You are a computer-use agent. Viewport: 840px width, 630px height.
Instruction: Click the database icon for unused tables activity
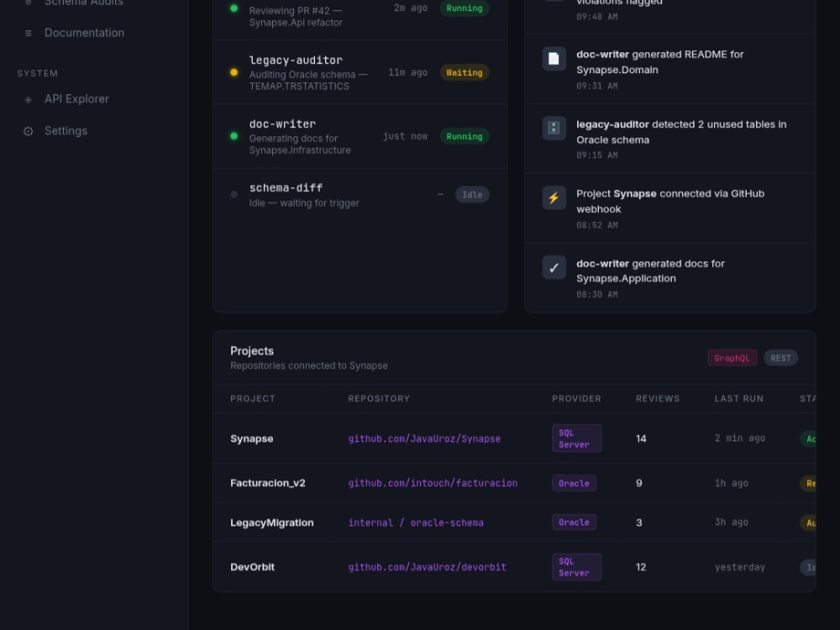coord(554,128)
